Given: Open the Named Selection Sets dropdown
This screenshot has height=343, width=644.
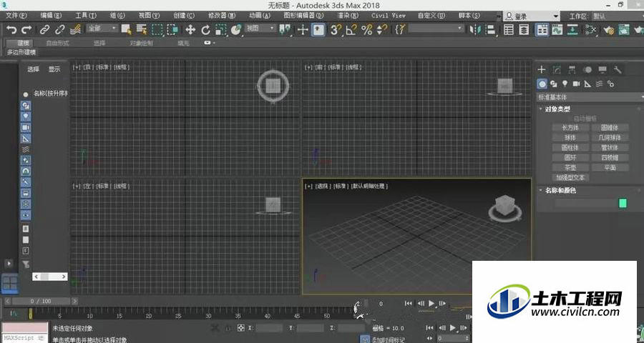Looking at the screenshot, I should tap(436, 29).
